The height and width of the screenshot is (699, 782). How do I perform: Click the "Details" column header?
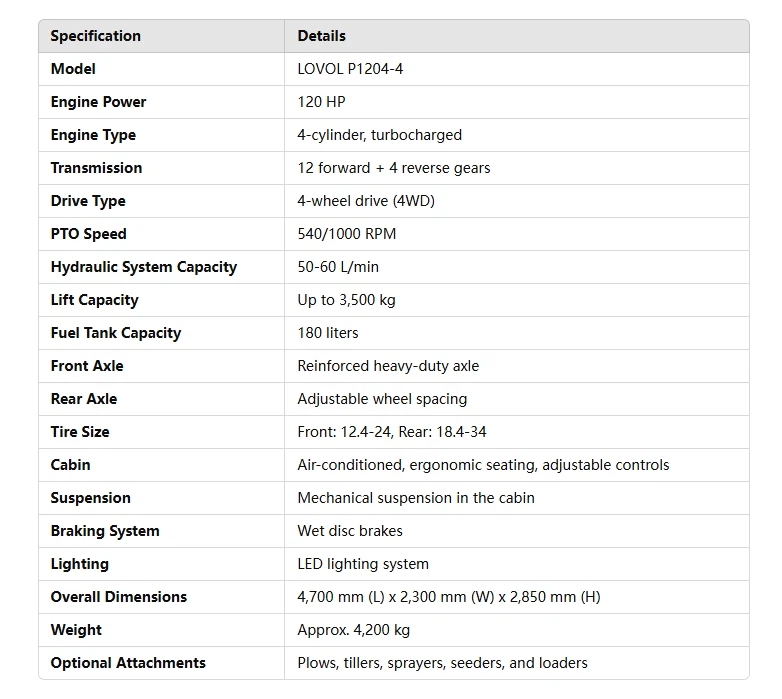point(322,36)
